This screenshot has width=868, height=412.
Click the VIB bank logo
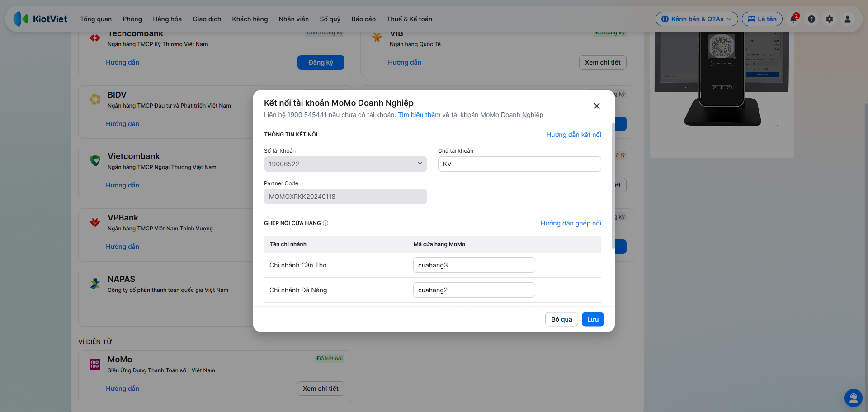click(x=377, y=38)
